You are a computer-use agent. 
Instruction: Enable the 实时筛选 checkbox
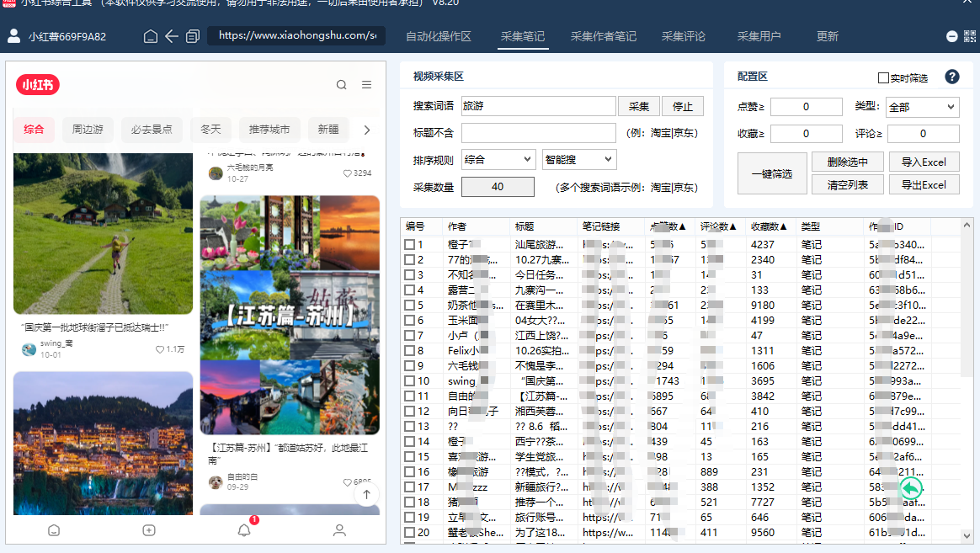coord(882,77)
